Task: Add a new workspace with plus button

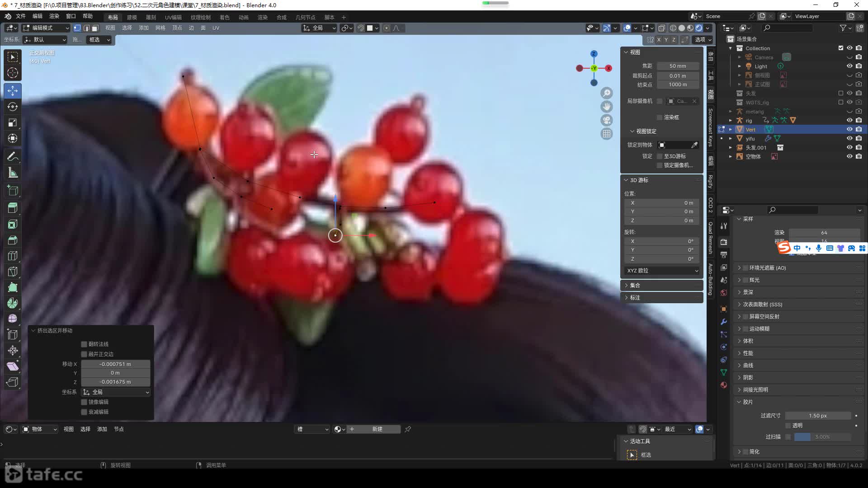Action: point(344,17)
